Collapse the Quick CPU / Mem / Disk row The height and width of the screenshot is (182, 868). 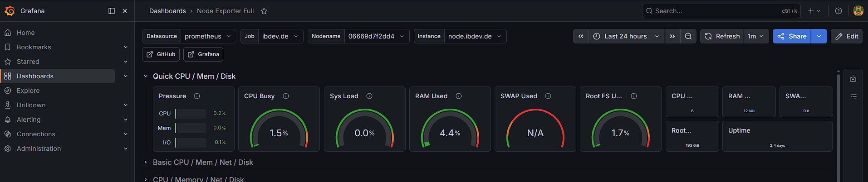point(146,76)
